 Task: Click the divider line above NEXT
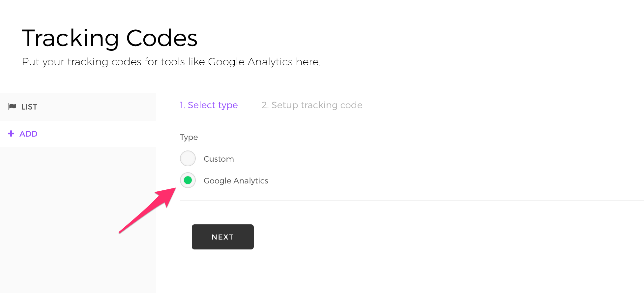click(x=412, y=200)
